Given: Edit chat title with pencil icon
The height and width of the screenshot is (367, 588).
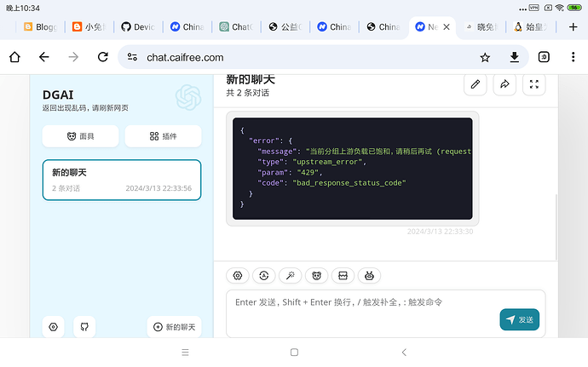Looking at the screenshot, I should (476, 84).
